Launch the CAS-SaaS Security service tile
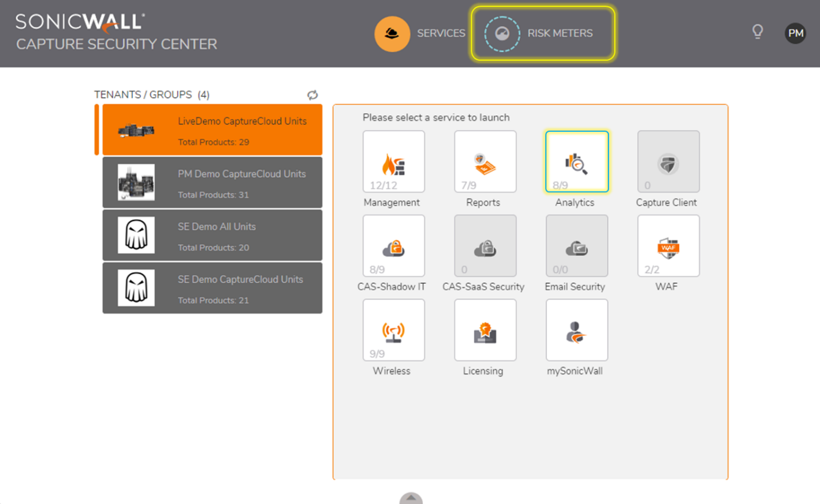 [x=485, y=246]
